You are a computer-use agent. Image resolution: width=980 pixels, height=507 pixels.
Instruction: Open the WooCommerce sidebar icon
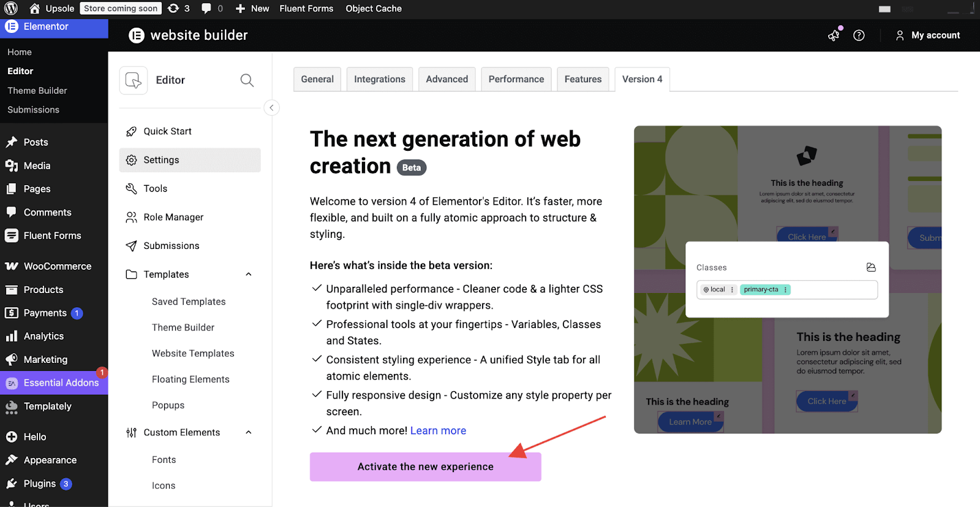click(x=12, y=266)
